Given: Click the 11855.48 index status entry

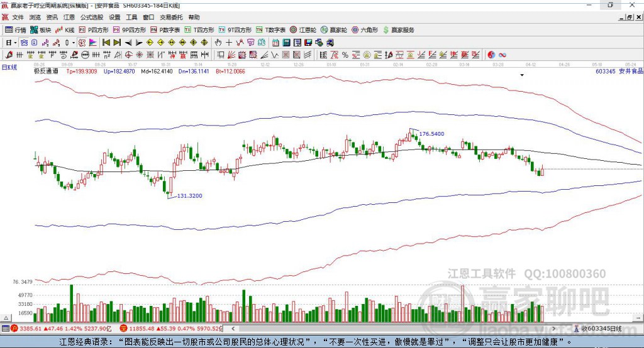Looking at the screenshot, I should pyautogui.click(x=170, y=329).
